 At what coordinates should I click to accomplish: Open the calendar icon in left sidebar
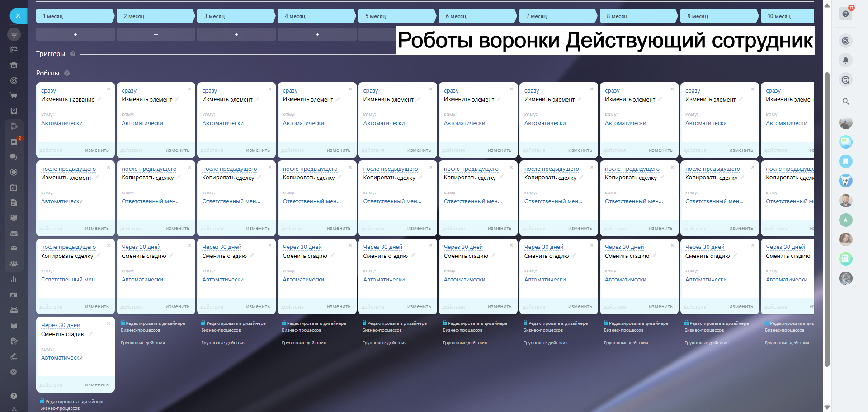[x=14, y=187]
